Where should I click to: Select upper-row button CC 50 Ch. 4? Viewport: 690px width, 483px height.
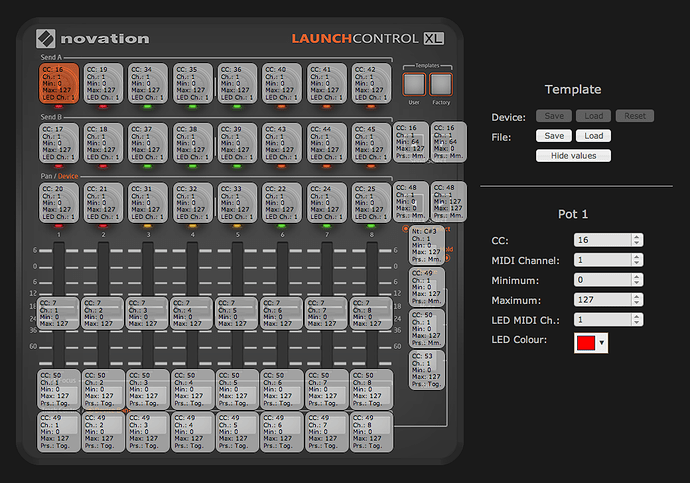tap(192, 389)
